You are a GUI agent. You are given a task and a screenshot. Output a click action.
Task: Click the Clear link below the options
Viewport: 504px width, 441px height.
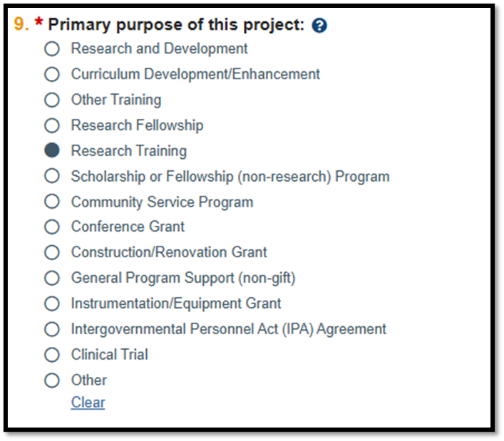[88, 403]
